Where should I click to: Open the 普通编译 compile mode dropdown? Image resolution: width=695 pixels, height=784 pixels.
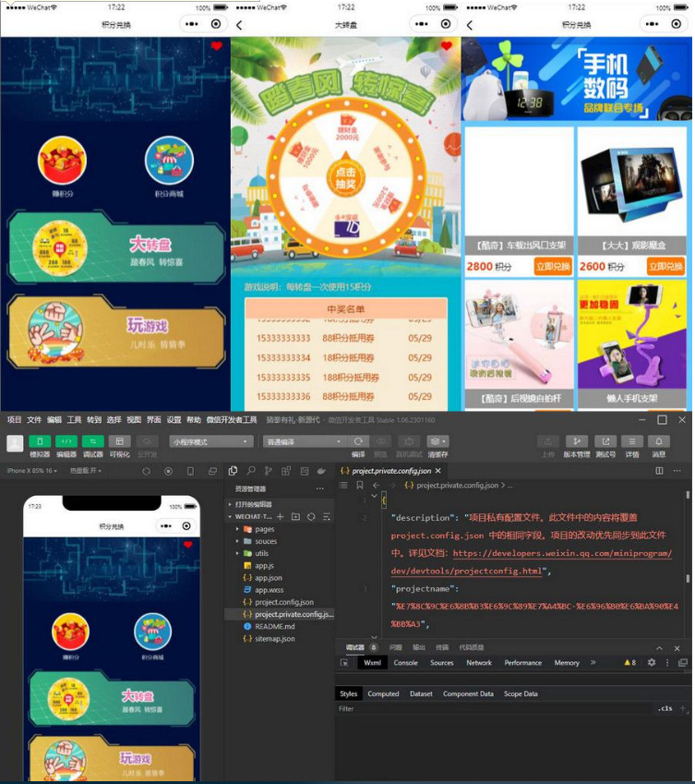click(303, 441)
